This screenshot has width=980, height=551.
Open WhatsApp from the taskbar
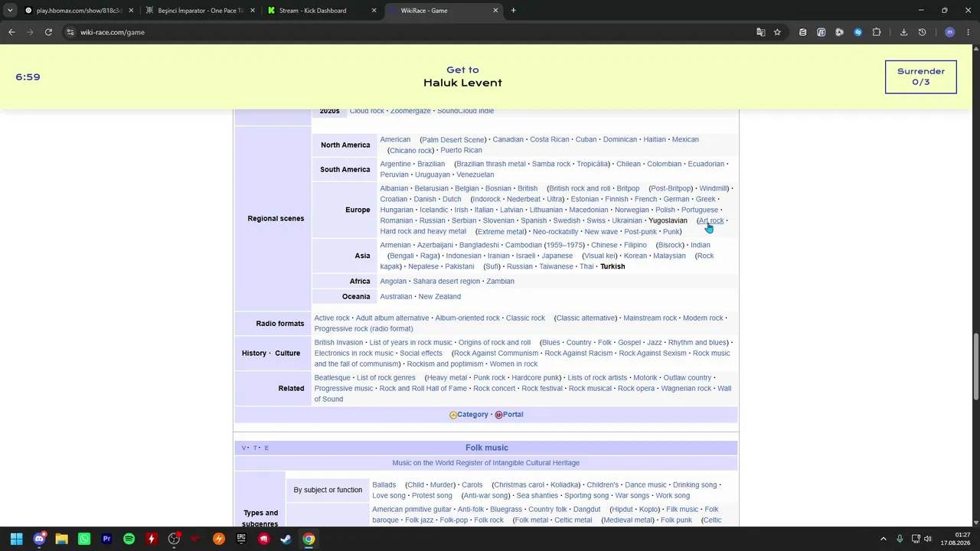tap(84, 539)
